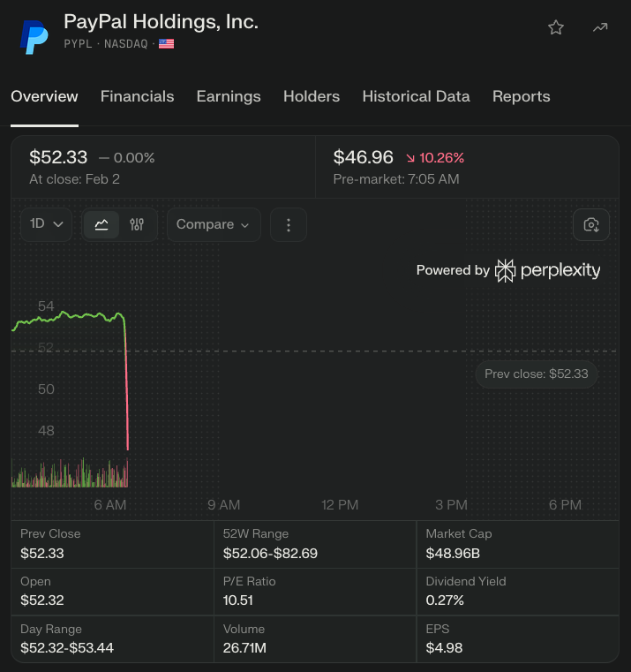Click the EPS value $4.98
The image size is (631, 672).
click(x=444, y=647)
